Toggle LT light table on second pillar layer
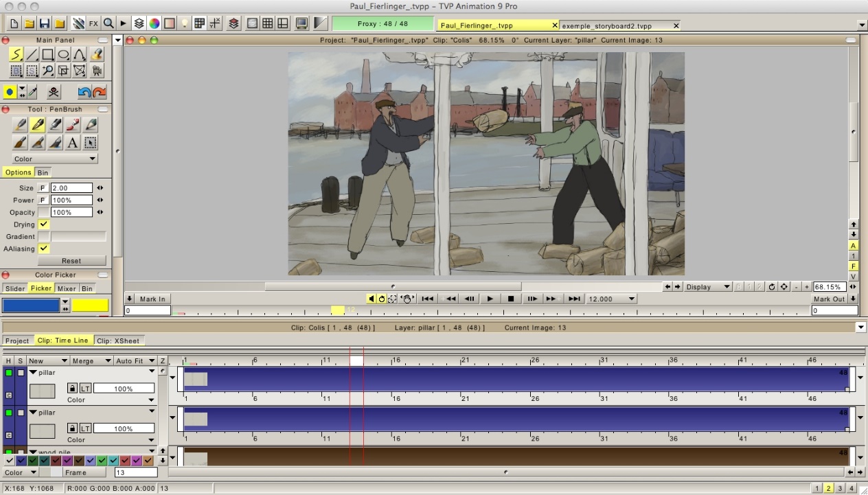The image size is (868, 495). click(x=85, y=428)
